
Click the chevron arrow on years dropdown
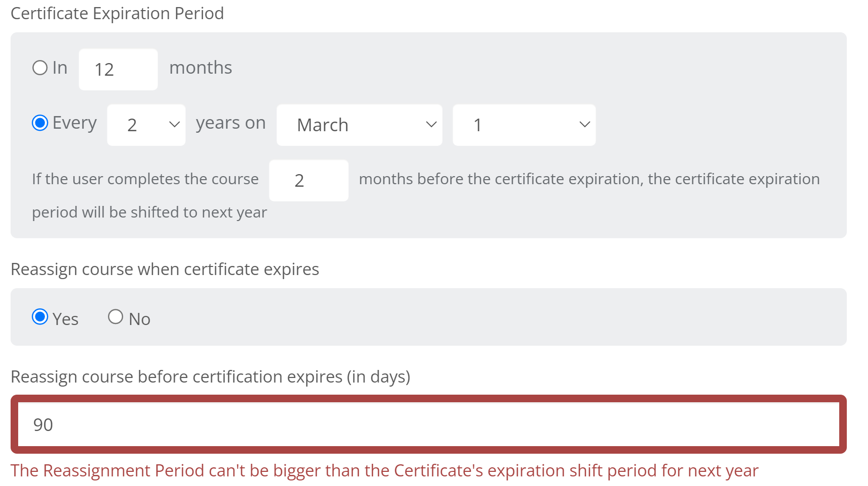coord(175,125)
